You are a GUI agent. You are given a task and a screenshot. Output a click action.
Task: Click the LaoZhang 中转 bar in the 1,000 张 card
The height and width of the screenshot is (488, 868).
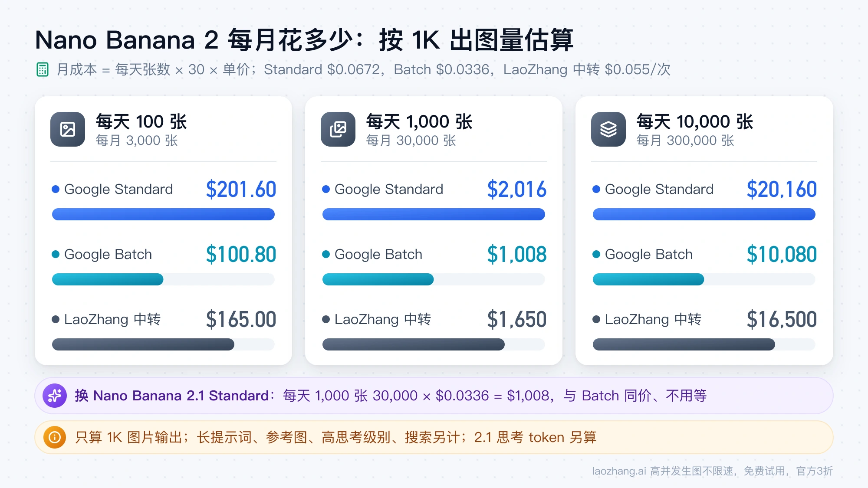434,344
